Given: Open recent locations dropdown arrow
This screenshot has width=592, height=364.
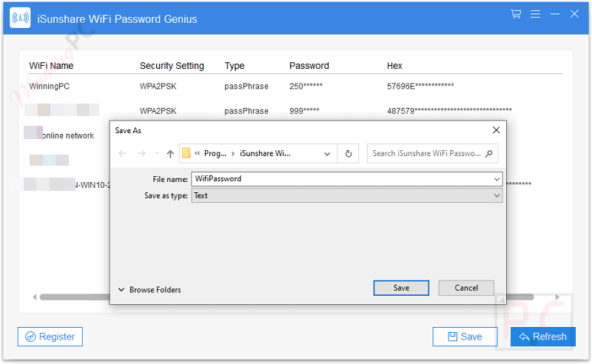Looking at the screenshot, I should [157, 153].
